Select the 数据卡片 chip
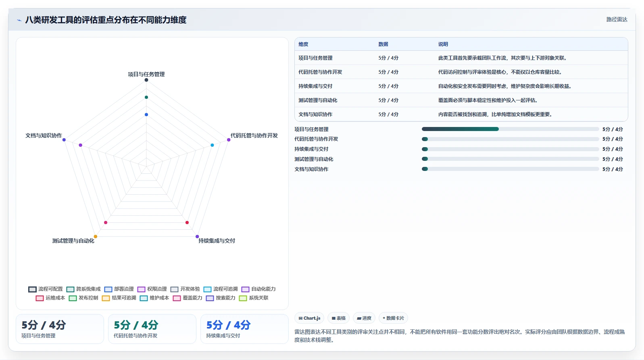The width and height of the screenshot is (644, 360). [x=393, y=318]
